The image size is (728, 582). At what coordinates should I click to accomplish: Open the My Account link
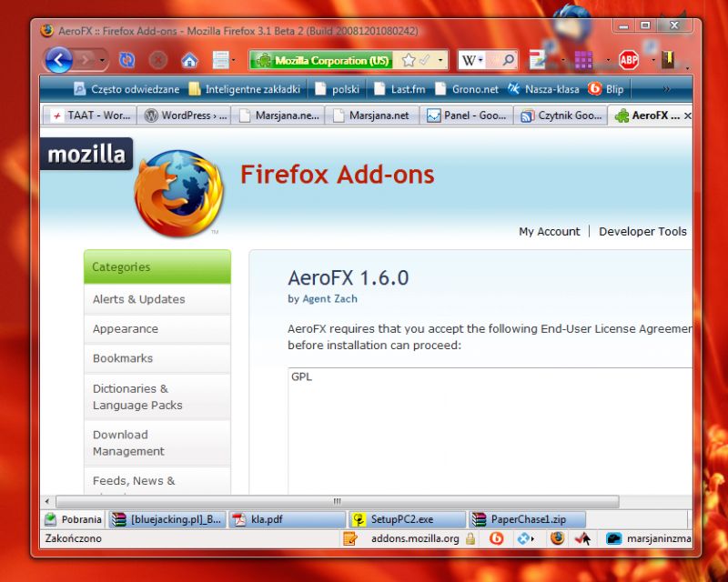[550, 231]
